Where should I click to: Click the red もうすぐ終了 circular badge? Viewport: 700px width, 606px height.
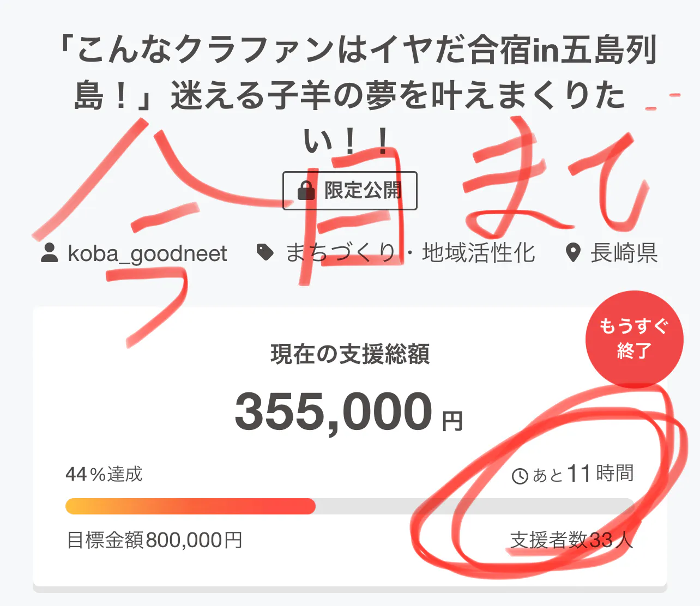(x=634, y=339)
